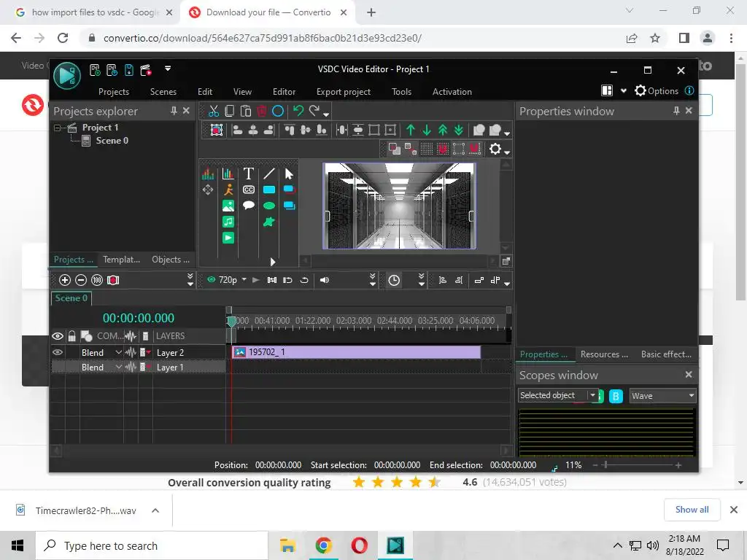747x560 pixels.
Task: Add an ellipse with the green ellipse tool
Action: [269, 206]
